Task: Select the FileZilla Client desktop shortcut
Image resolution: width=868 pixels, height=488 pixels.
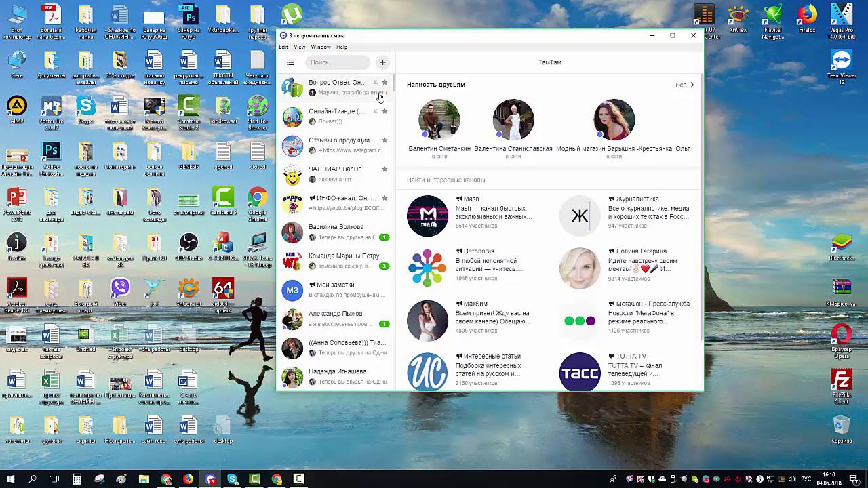Action: [842, 387]
